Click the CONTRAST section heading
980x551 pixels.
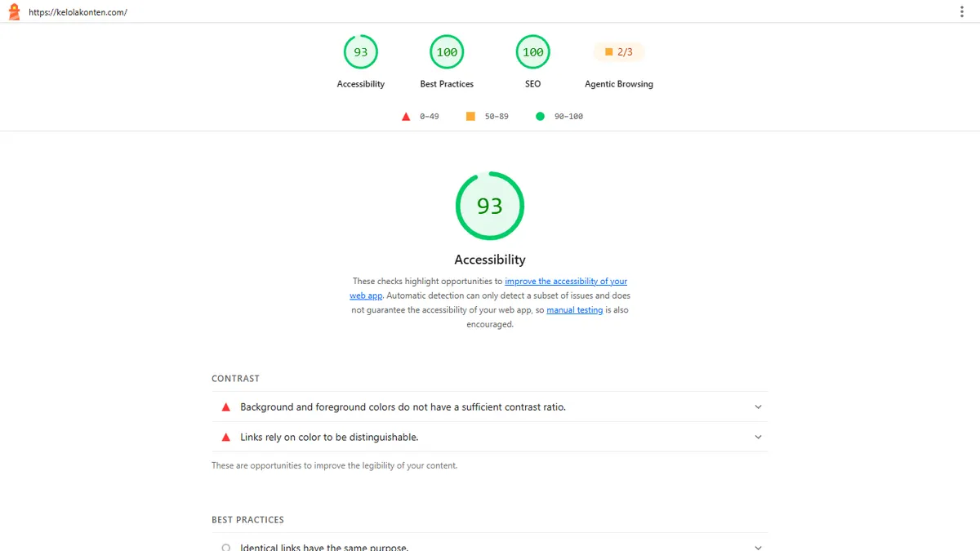[x=235, y=379]
